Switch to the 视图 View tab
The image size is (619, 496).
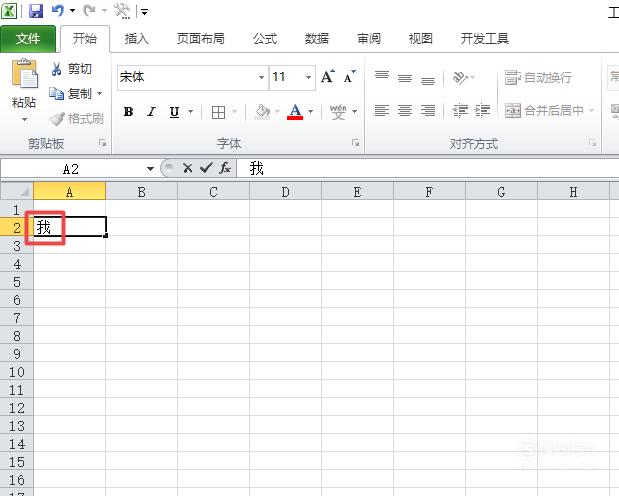click(x=420, y=39)
